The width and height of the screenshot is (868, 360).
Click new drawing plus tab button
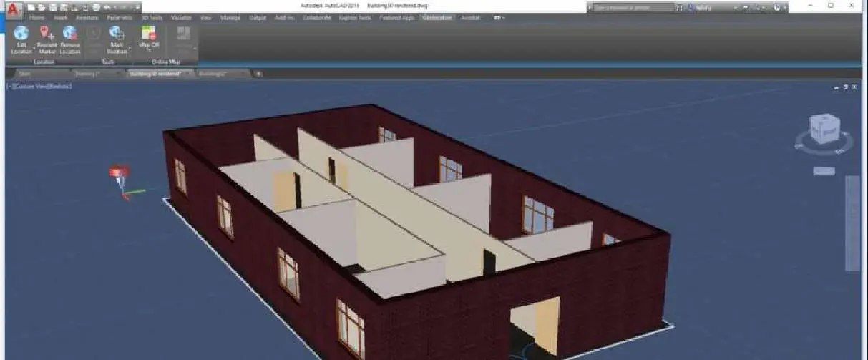click(x=259, y=73)
